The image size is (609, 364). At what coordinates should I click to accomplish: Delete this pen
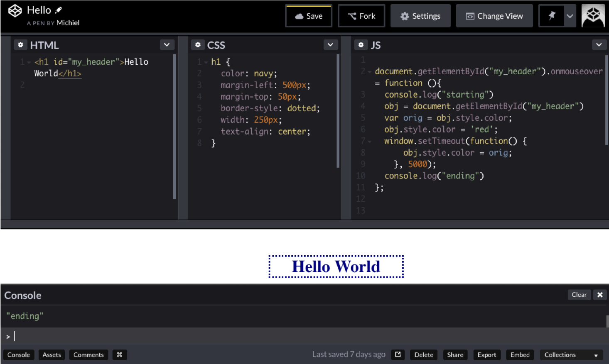tap(424, 355)
